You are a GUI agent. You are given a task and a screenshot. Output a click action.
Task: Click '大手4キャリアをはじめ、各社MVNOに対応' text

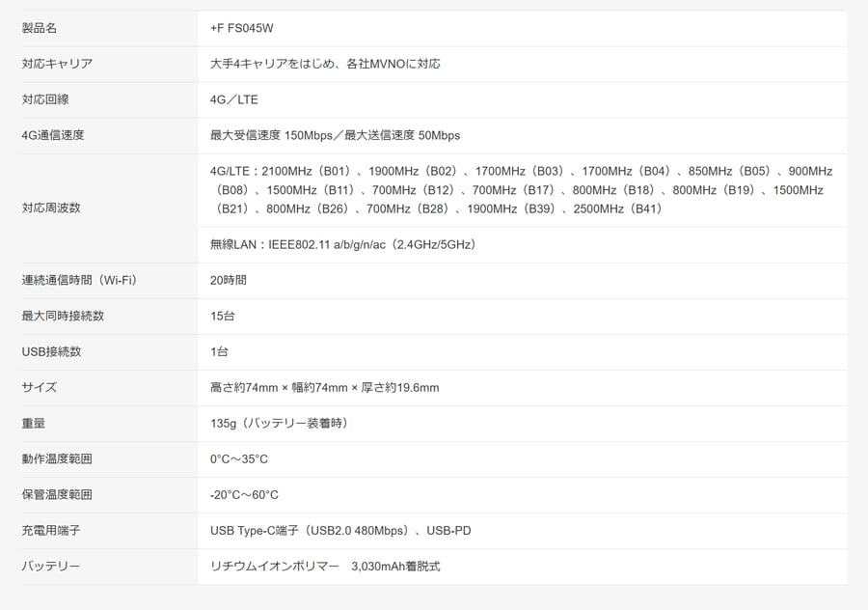[x=325, y=64]
